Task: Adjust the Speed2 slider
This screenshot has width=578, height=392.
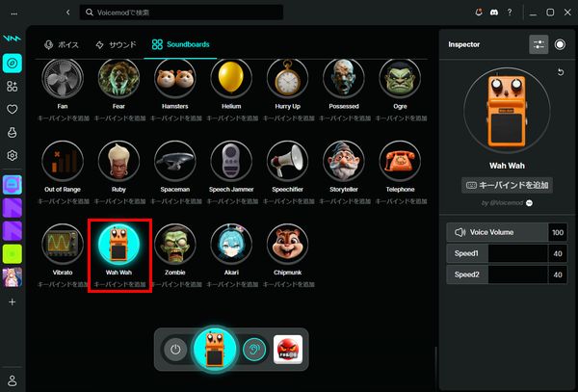Action: [507, 274]
